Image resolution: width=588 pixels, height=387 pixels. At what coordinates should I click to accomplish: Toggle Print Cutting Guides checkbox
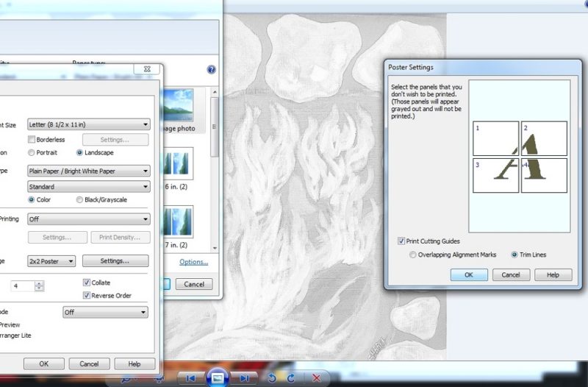[401, 241]
